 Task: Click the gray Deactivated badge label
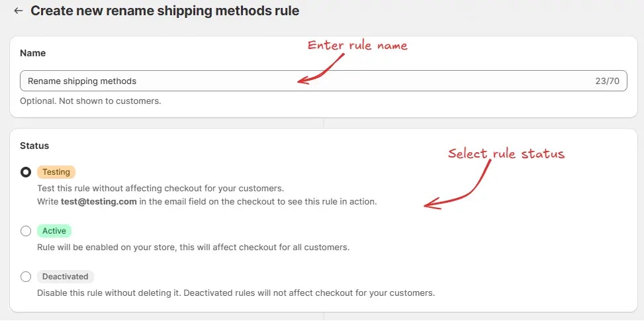(66, 277)
